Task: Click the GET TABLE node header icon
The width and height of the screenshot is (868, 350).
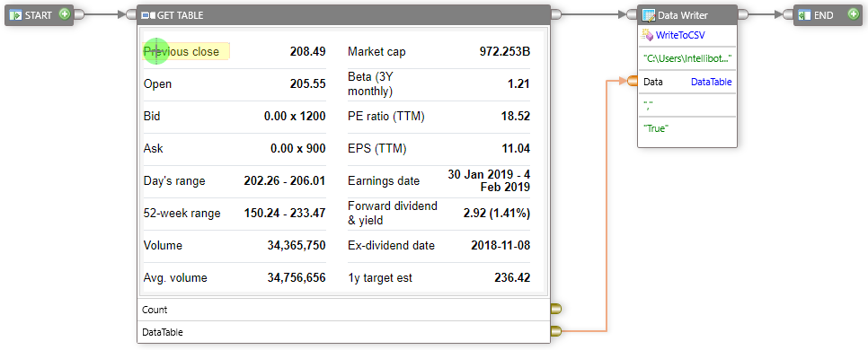Action: coord(149,15)
